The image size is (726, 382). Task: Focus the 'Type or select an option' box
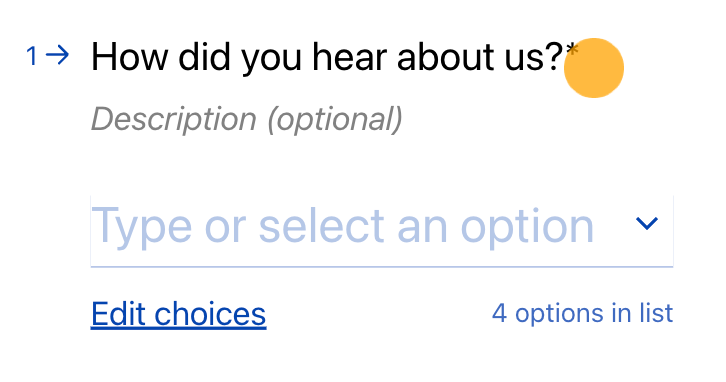tap(382, 231)
